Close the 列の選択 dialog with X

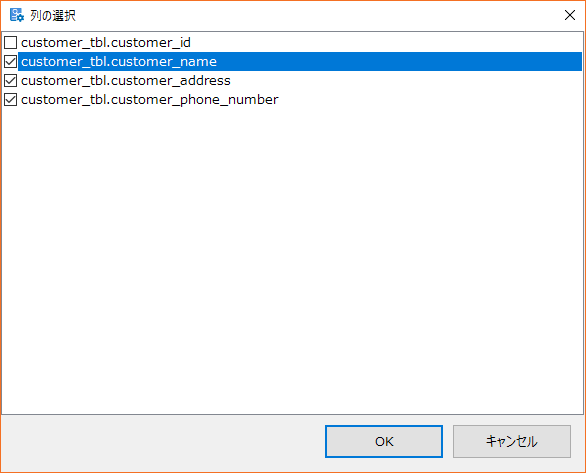click(570, 15)
